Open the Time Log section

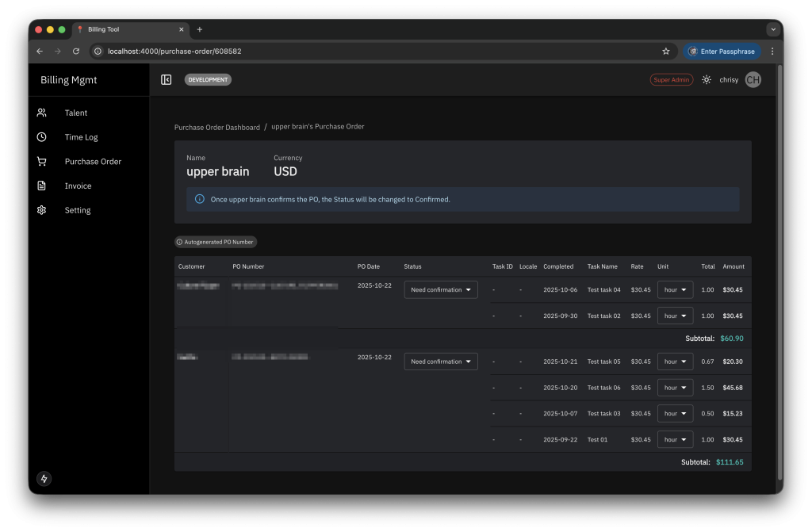pyautogui.click(x=81, y=137)
